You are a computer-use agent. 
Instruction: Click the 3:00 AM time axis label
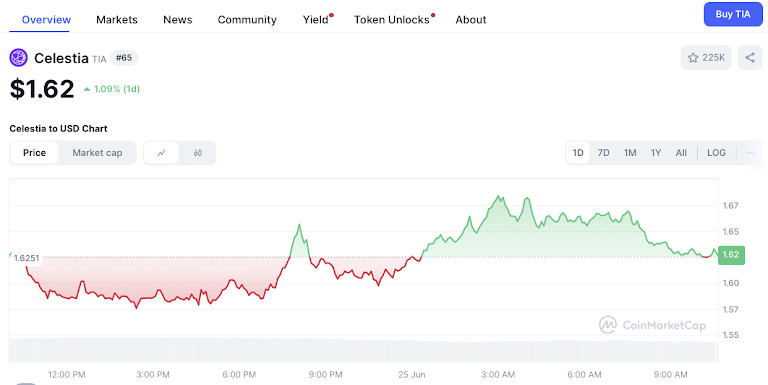click(x=498, y=375)
